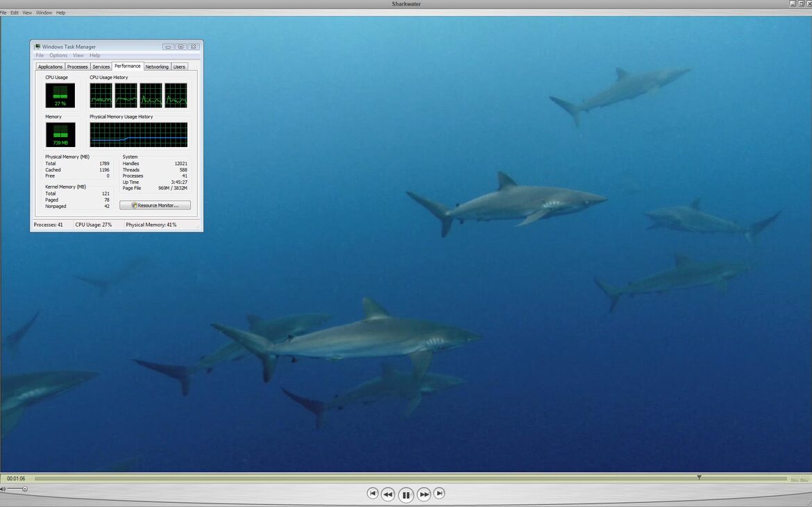812x507 pixels.
Task: Click the third CPU Usage History graph
Action: tap(151, 96)
